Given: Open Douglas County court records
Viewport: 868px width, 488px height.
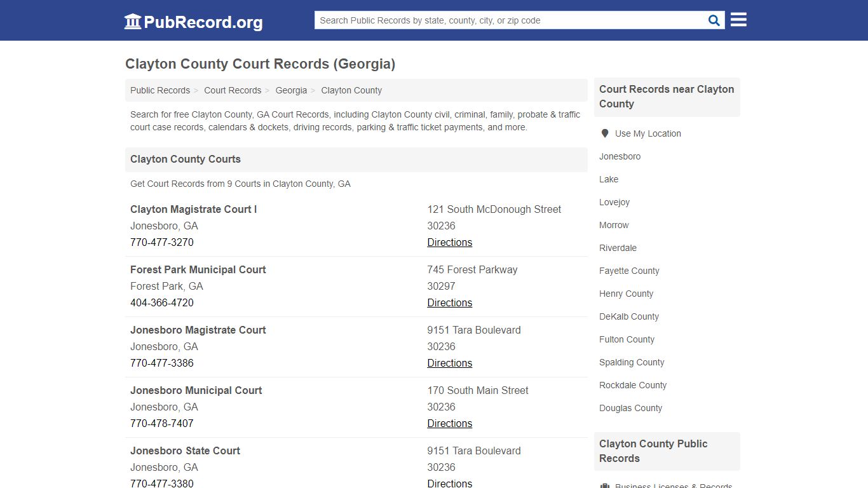Looking at the screenshot, I should click(631, 408).
